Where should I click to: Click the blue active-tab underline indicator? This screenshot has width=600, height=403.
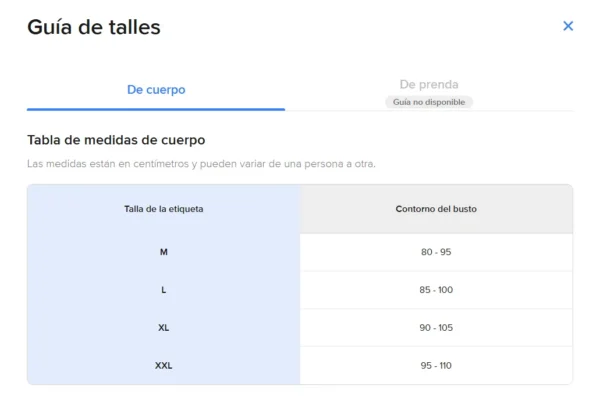156,109
